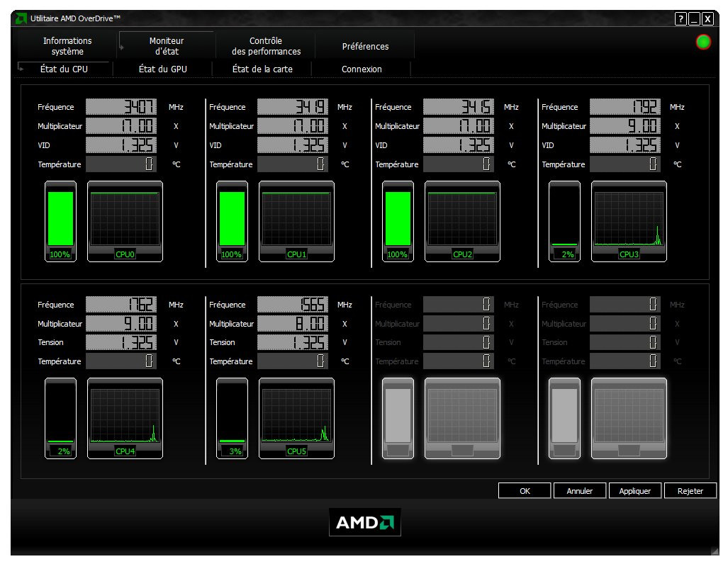The height and width of the screenshot is (564, 728).
Task: Click the CPU2 frequency value 3415
Action: coord(459,107)
